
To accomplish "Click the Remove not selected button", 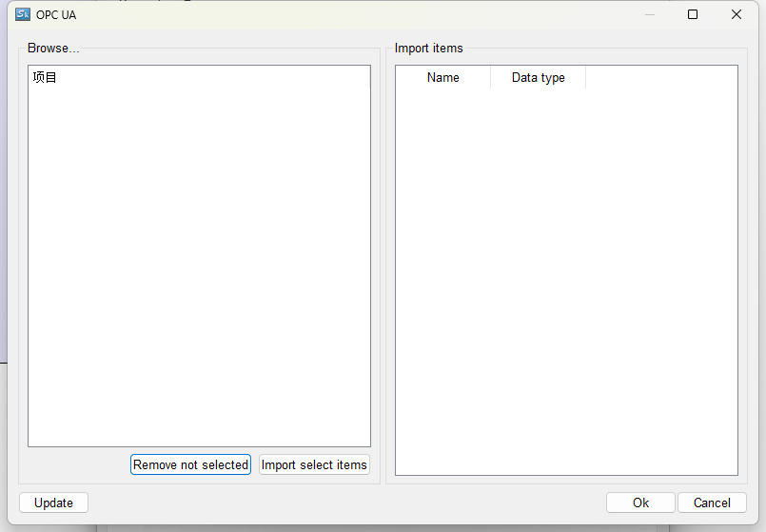I will coord(190,464).
